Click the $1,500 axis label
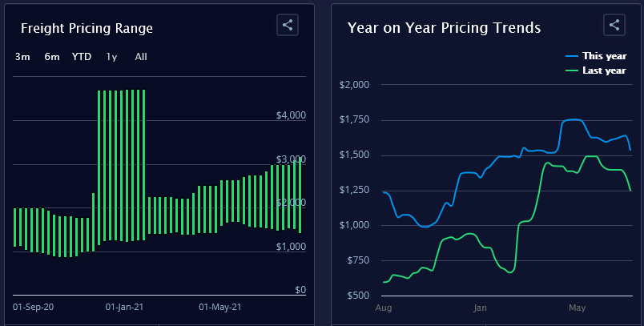This screenshot has width=644, height=326. click(x=355, y=155)
